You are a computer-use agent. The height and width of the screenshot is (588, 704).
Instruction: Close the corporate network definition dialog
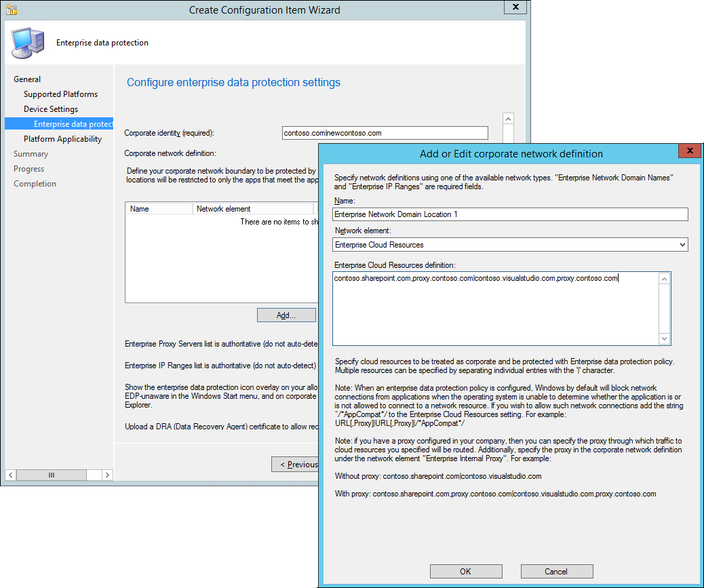[690, 151]
